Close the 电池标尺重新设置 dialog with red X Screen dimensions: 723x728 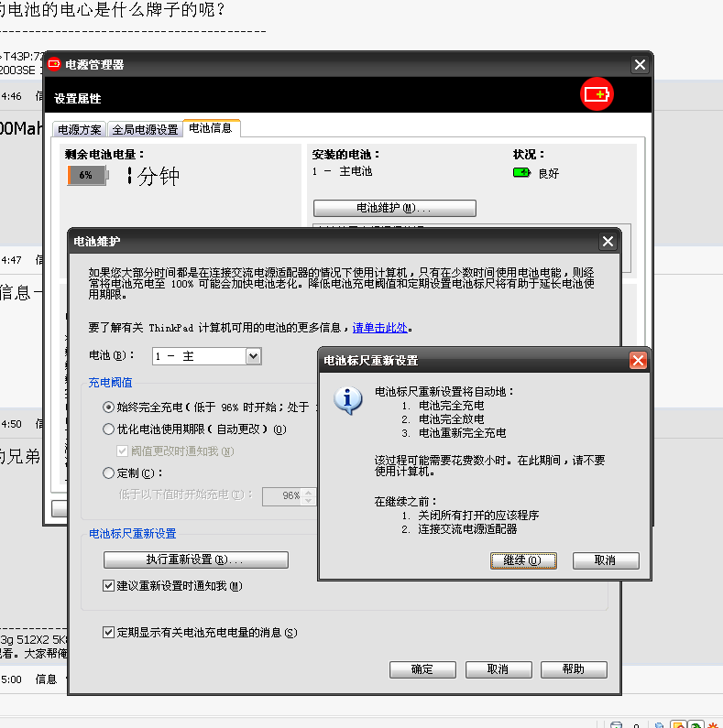pyautogui.click(x=638, y=361)
